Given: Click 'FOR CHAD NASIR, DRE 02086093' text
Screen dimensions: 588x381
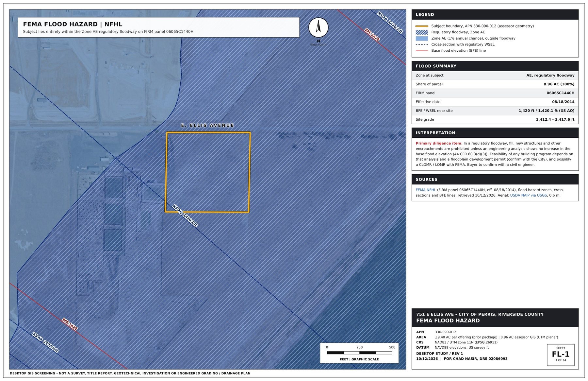Looking at the screenshot, I should tap(476, 359).
